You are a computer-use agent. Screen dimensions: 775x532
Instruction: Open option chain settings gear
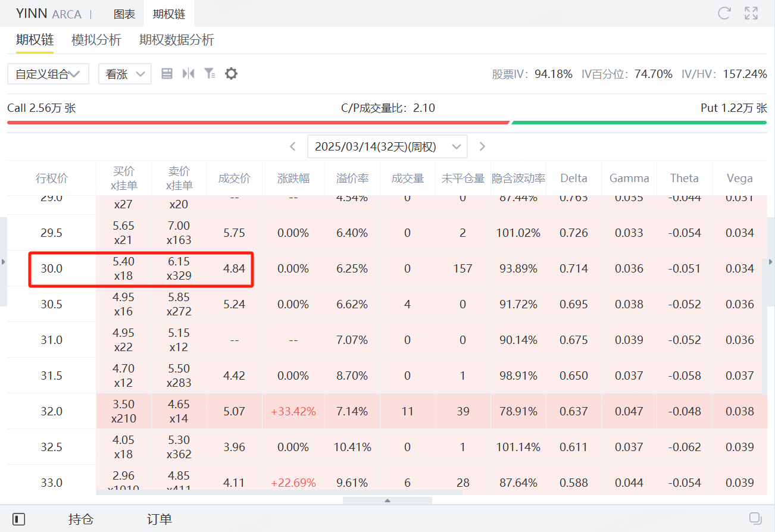click(x=231, y=73)
